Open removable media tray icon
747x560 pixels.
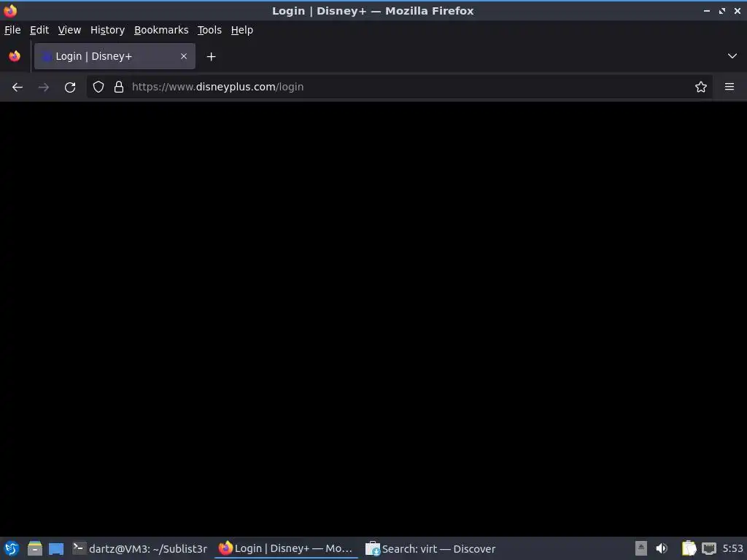point(641,548)
